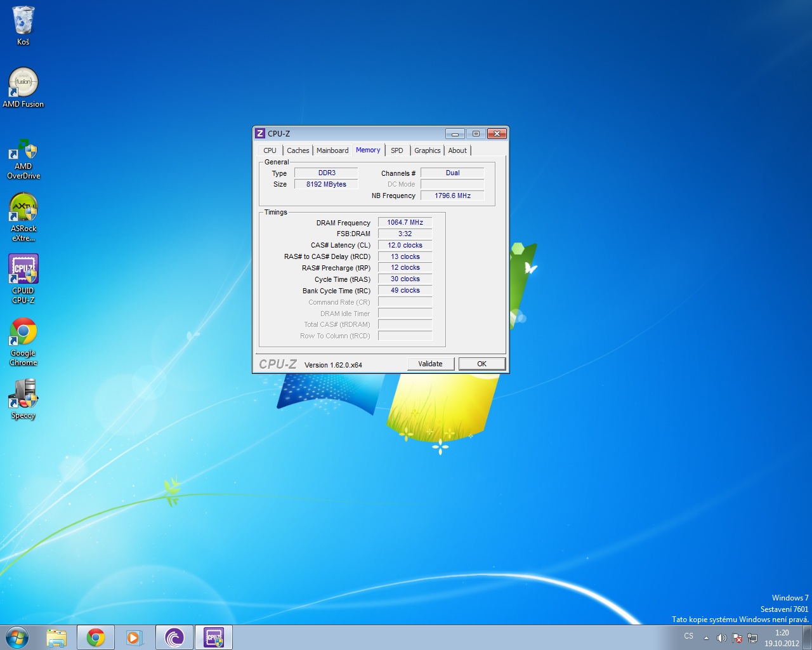The height and width of the screenshot is (650, 812).
Task: Click the OK button in CPU-Z
Action: point(481,364)
